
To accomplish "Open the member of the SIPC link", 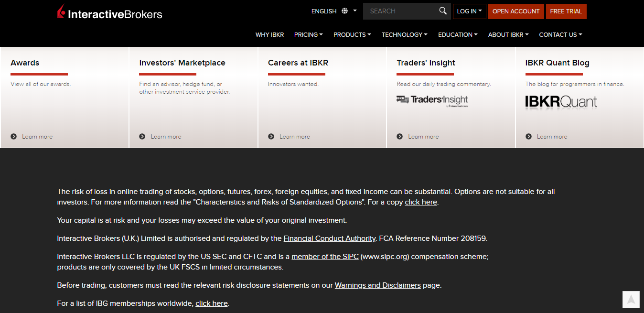I will 325,257.
